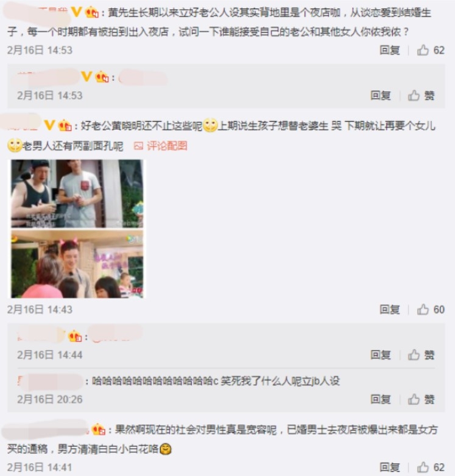The width and height of the screenshot is (455, 476).
Task: Click 回复 on the 14:44 nested reply
Action: click(x=381, y=355)
